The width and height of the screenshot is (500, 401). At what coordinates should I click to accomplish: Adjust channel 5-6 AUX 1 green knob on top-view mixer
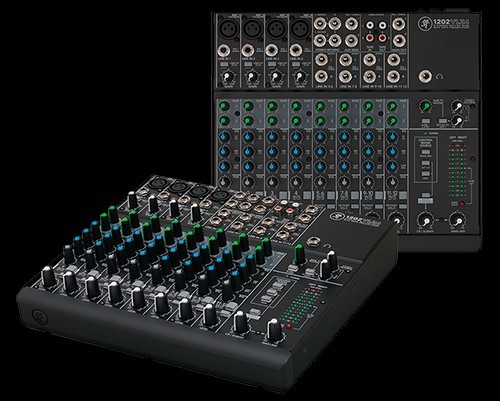tap(320, 107)
